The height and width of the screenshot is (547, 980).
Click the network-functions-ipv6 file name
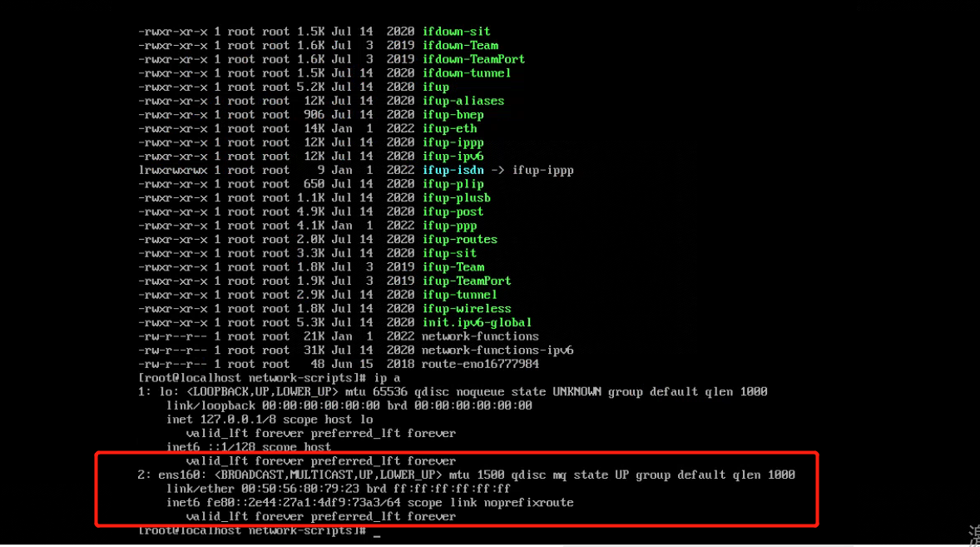pos(497,351)
